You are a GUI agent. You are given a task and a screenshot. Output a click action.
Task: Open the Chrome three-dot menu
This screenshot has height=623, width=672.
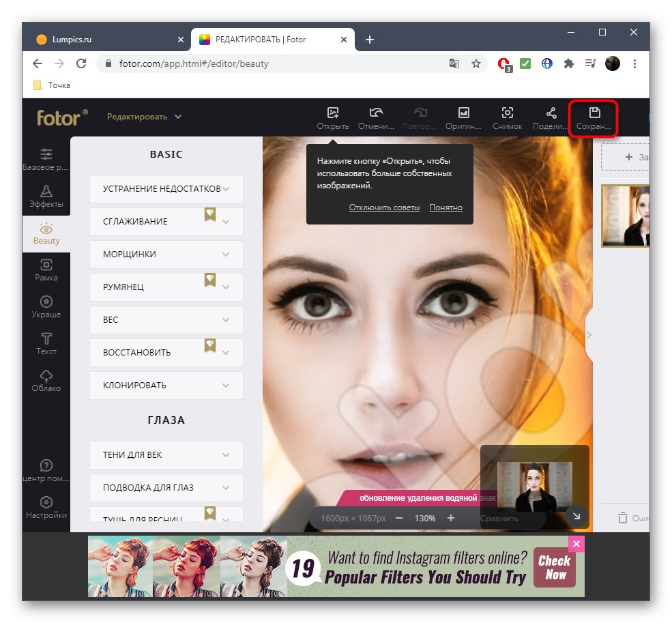[x=634, y=63]
